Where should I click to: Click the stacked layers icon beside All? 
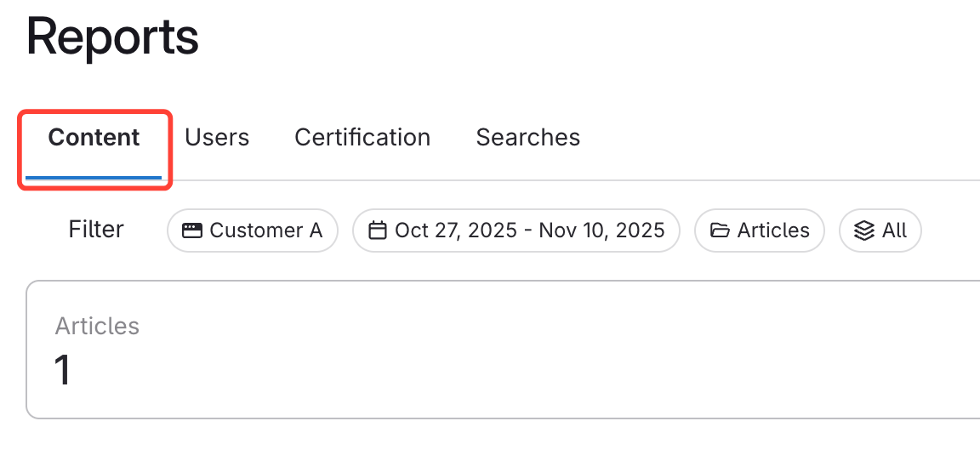click(864, 230)
